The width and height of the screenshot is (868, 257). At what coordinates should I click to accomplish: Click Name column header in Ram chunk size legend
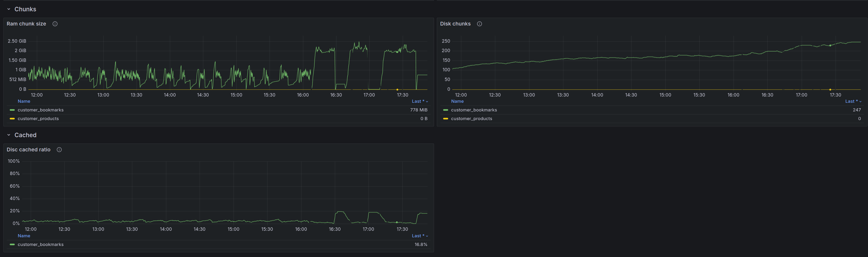click(x=24, y=101)
